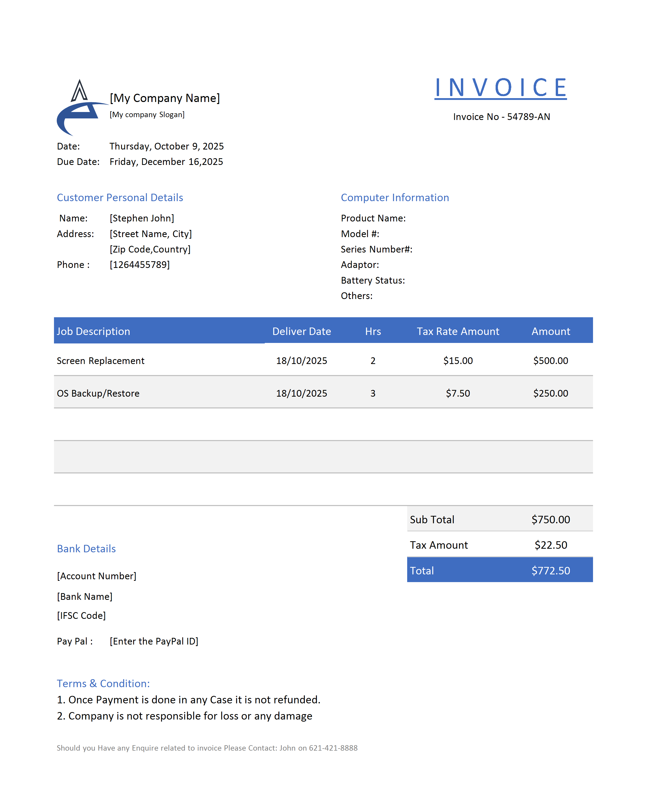Click the Total value $772.50
This screenshot has height=812, width=647.
[x=551, y=571]
